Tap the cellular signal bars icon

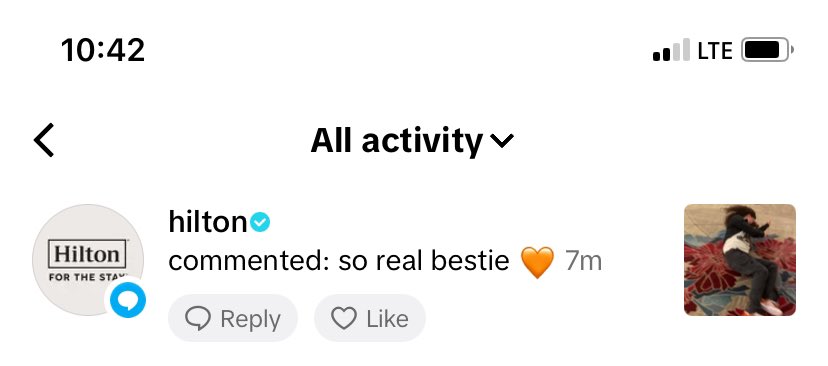coord(671,50)
